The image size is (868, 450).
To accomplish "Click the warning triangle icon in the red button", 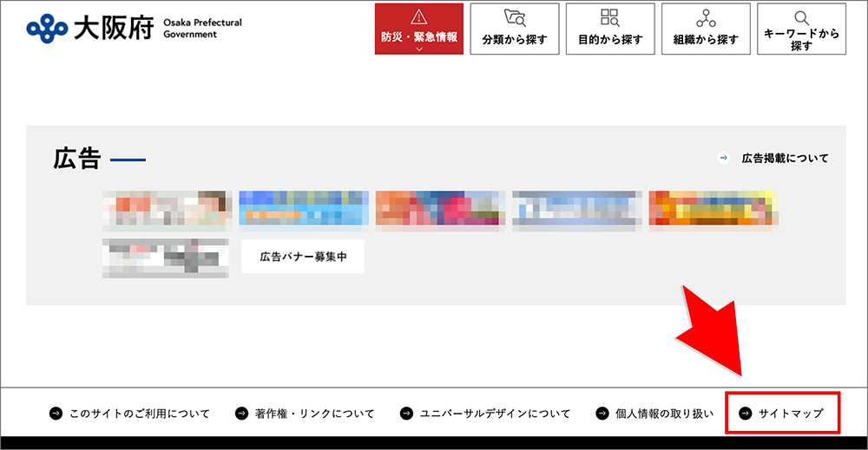I will (x=419, y=17).
